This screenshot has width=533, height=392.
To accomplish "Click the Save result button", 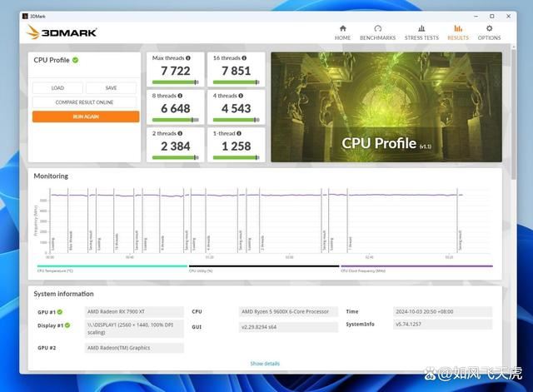I will 112,87.
